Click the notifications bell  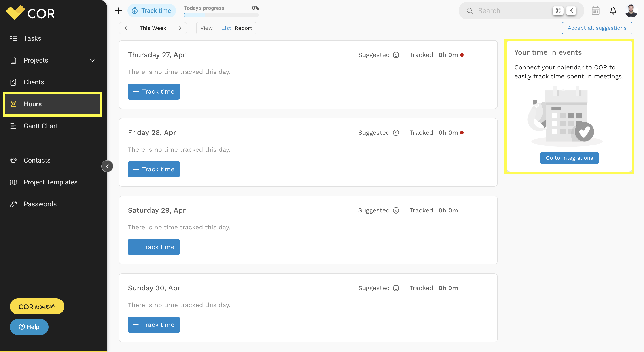click(613, 10)
